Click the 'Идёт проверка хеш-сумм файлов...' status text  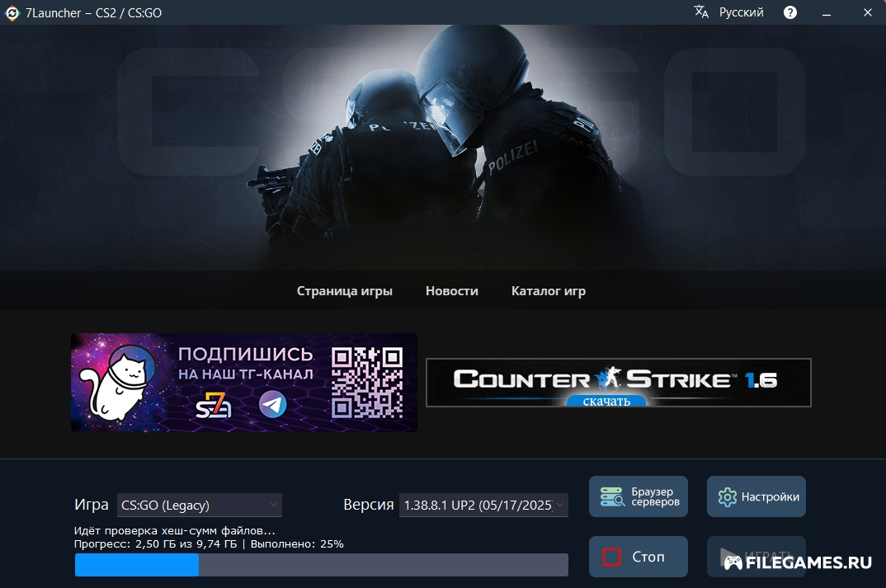(x=175, y=530)
